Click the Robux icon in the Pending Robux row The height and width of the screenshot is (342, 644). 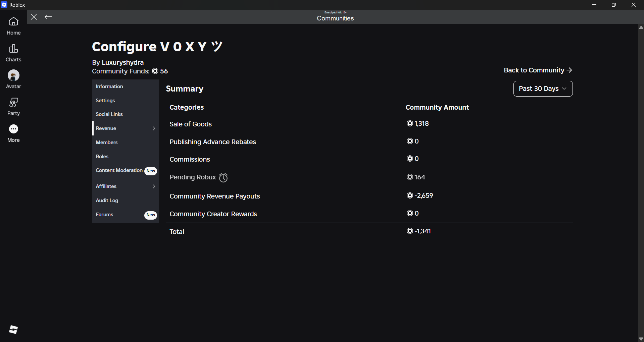(410, 177)
